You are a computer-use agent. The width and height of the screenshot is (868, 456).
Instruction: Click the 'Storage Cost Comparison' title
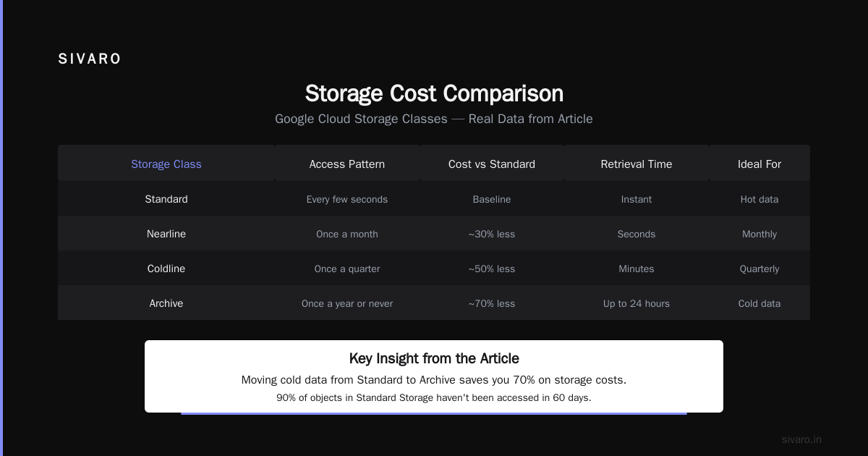(x=434, y=93)
